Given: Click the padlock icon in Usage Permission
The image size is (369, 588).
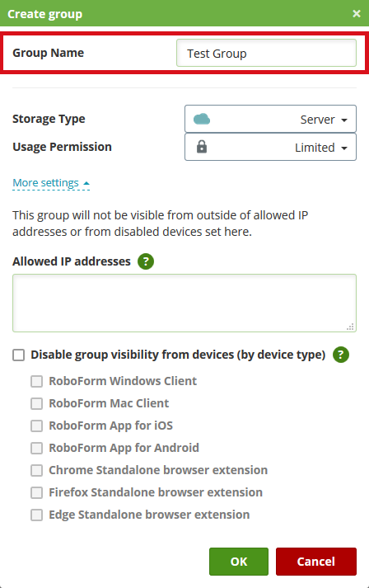Looking at the screenshot, I should tap(202, 147).
